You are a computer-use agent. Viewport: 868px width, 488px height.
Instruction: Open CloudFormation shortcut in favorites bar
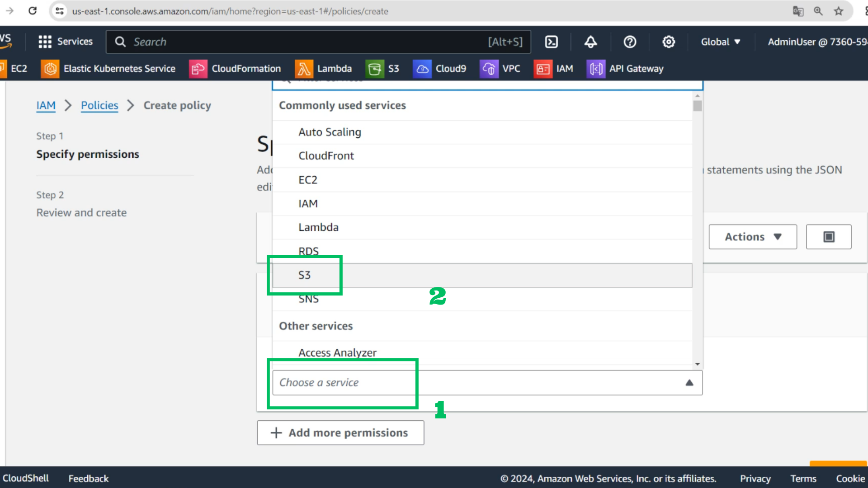pyautogui.click(x=235, y=69)
